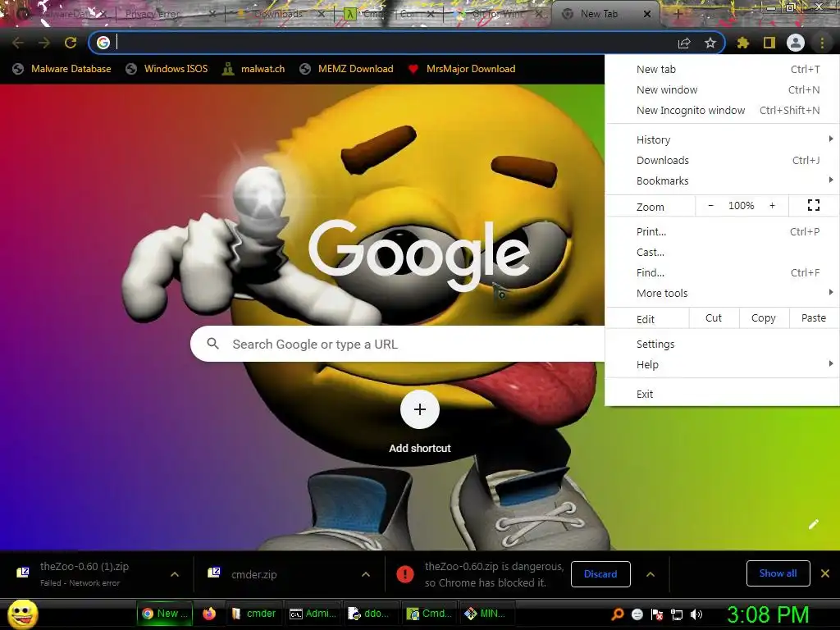Open Settings from the menu
Viewport: 840px width, 630px height.
[723, 344]
